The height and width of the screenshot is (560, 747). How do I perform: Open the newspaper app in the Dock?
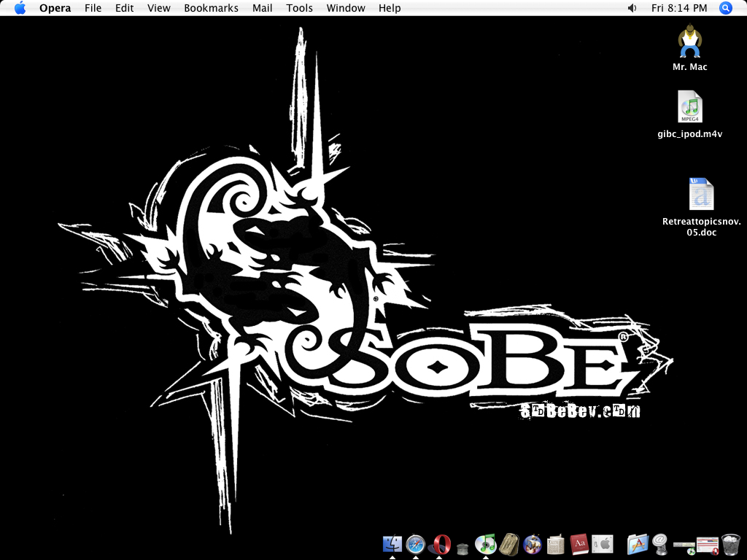(555, 544)
